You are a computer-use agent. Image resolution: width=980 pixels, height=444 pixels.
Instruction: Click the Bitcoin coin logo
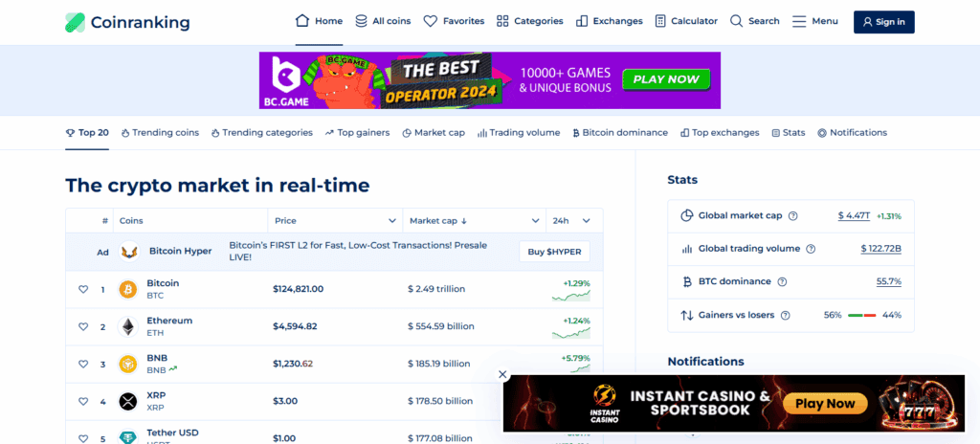[x=127, y=289]
